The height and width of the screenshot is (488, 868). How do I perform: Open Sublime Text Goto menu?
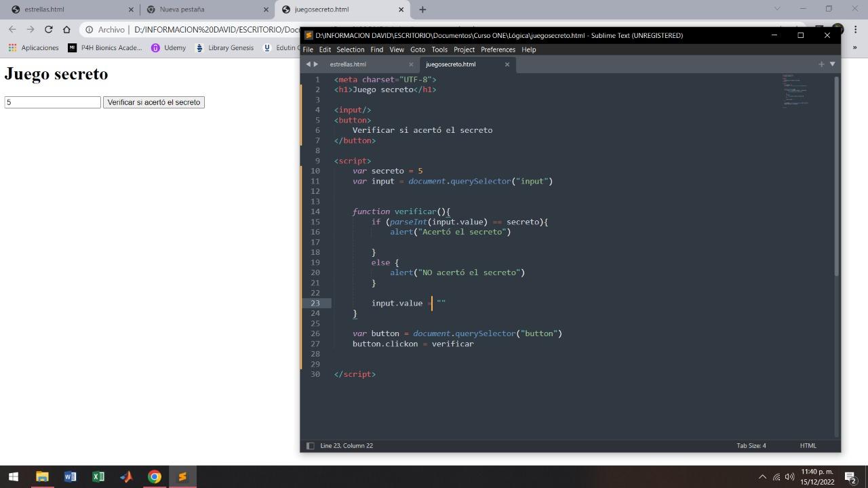click(x=418, y=49)
